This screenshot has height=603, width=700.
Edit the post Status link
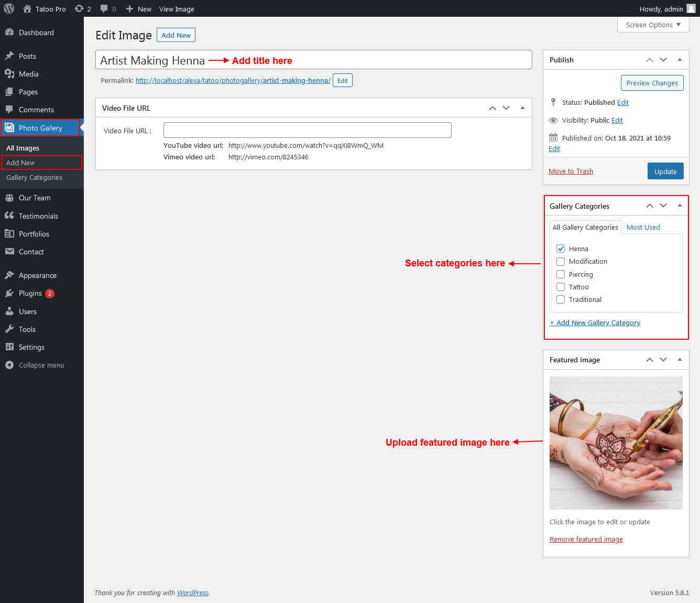(x=622, y=102)
